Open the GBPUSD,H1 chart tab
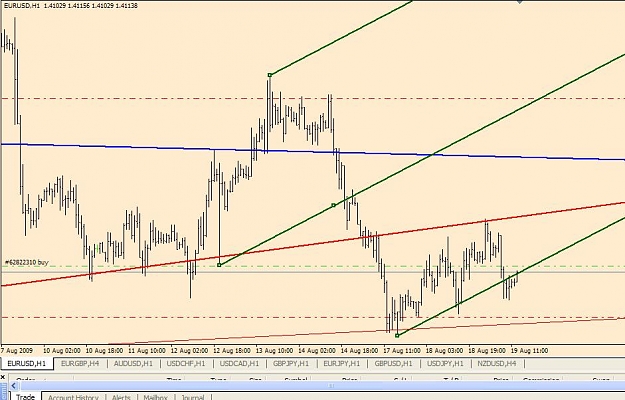 tap(393, 363)
